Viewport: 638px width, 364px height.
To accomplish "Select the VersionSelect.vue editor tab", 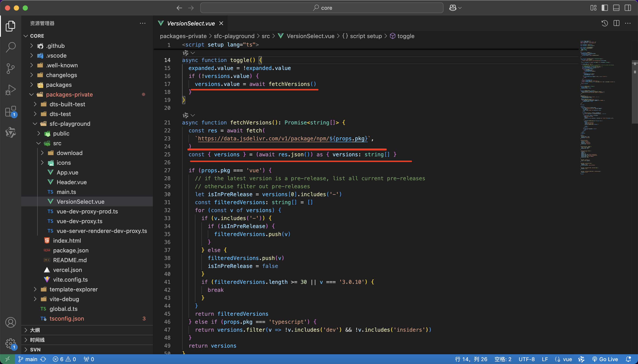I will point(191,23).
